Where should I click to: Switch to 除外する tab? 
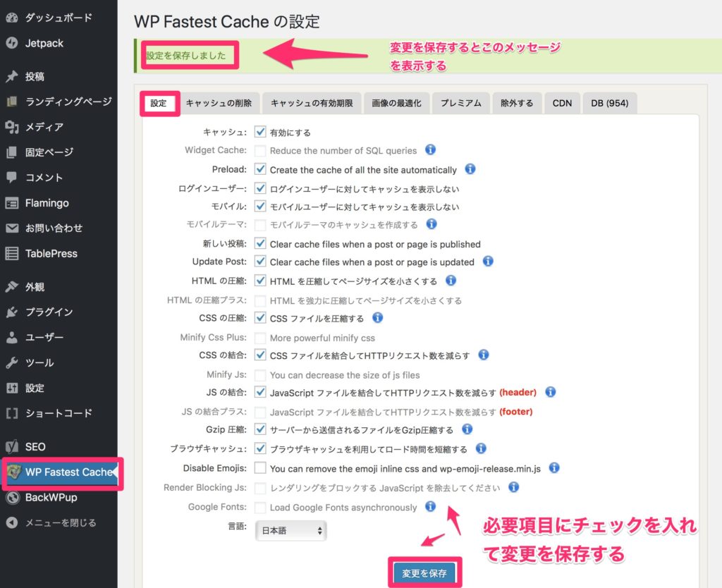click(517, 103)
